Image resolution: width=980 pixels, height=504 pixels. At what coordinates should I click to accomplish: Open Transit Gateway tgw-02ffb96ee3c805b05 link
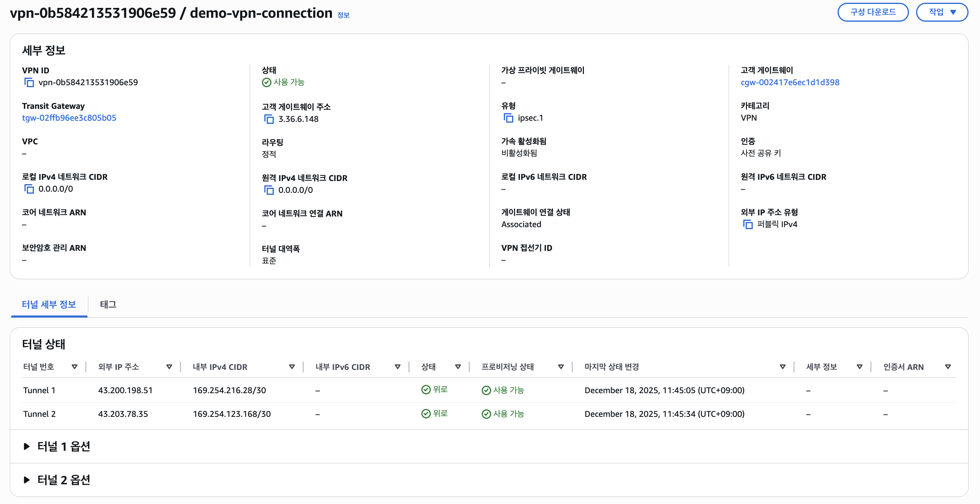69,118
